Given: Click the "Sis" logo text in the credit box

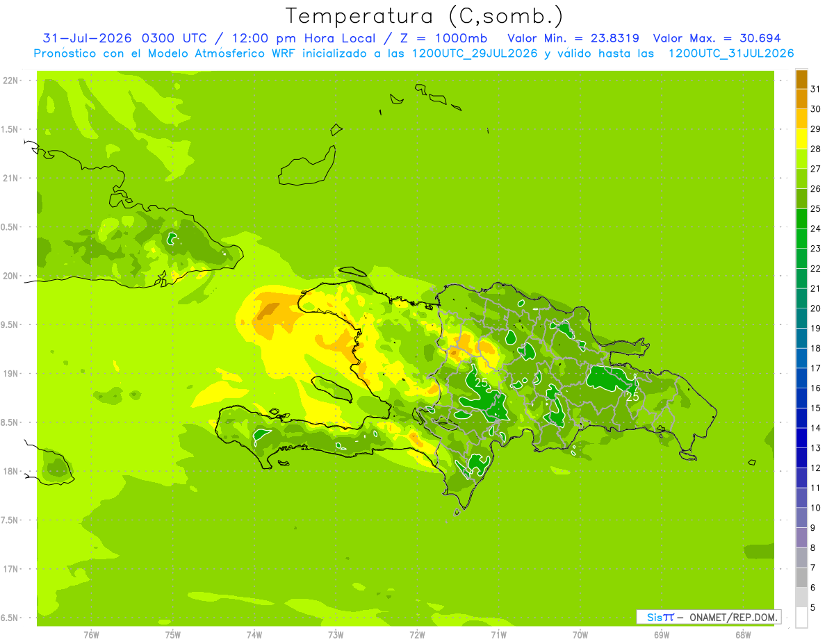Looking at the screenshot, I should click(x=655, y=617).
